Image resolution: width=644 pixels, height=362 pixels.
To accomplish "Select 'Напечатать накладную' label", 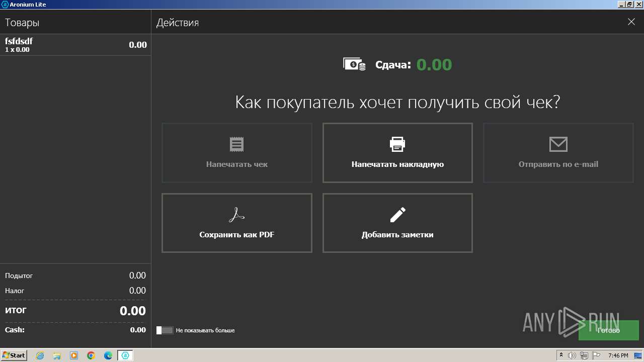I will click(397, 164).
